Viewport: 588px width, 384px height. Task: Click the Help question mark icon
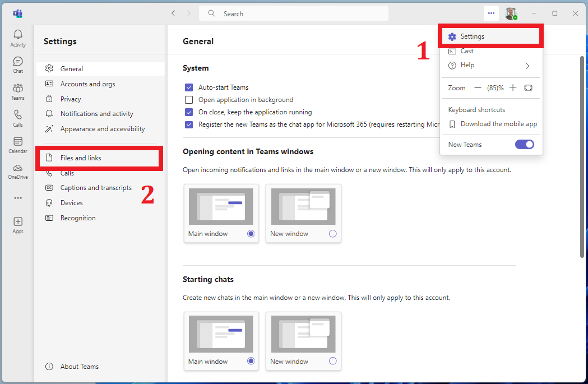452,65
